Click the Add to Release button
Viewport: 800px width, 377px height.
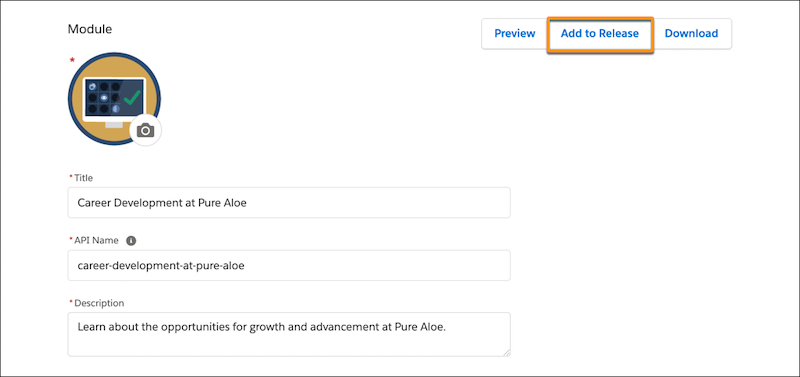599,34
